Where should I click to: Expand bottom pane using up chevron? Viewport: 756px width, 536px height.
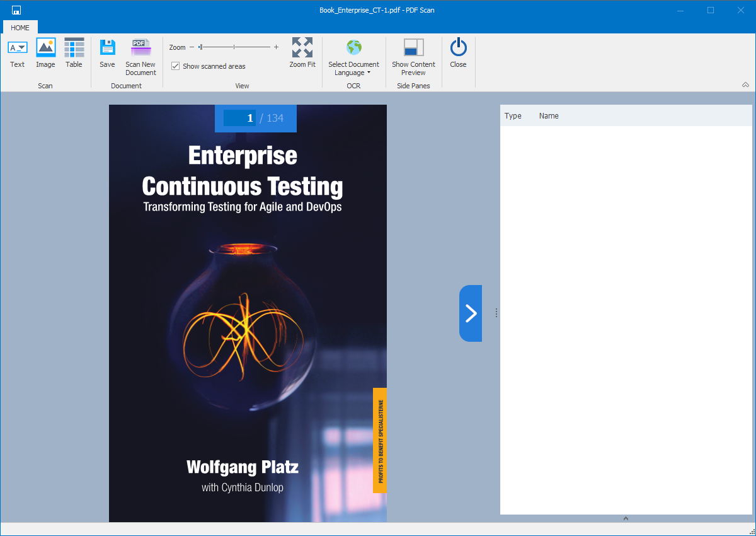[626, 518]
